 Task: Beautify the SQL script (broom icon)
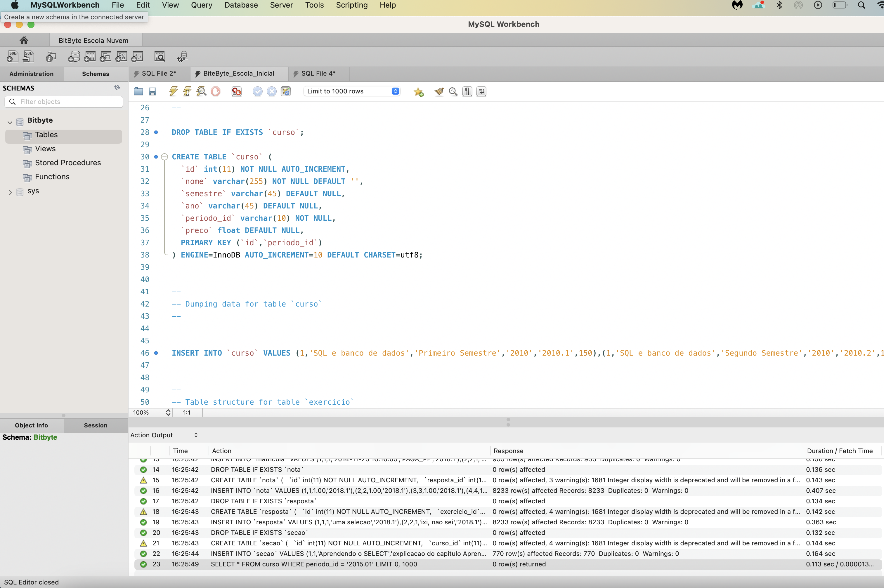point(439,91)
